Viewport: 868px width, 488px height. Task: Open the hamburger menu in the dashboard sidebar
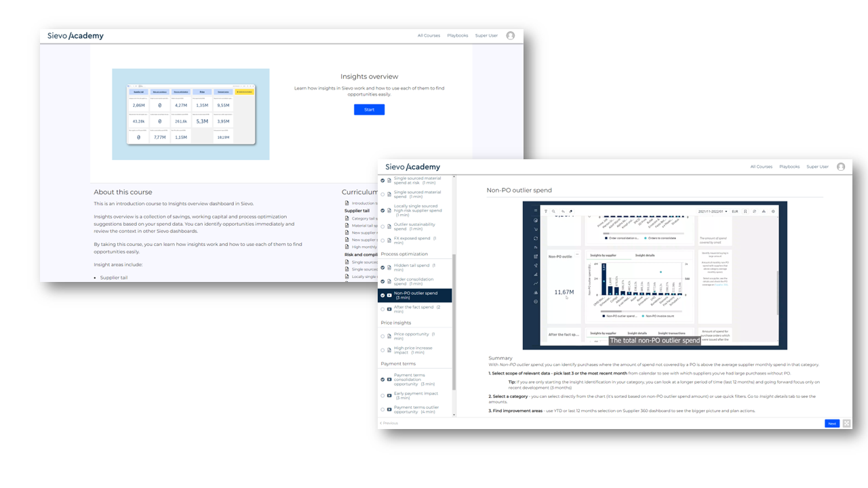[x=535, y=211]
